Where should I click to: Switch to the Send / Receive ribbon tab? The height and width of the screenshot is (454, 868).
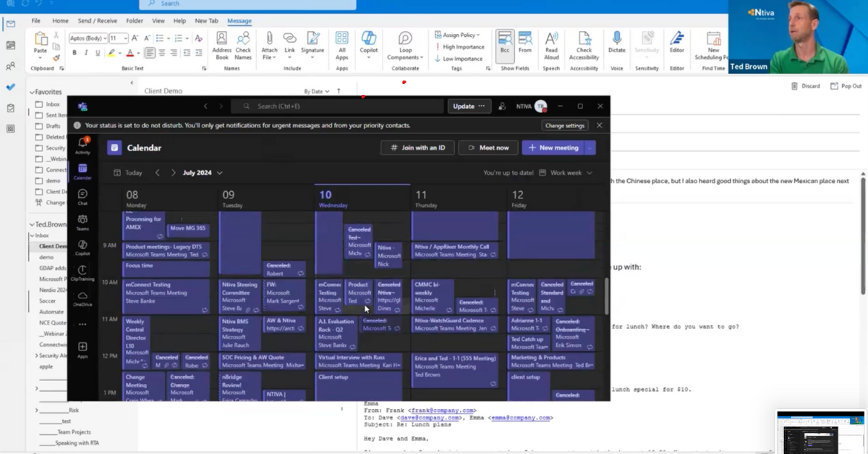(x=99, y=20)
